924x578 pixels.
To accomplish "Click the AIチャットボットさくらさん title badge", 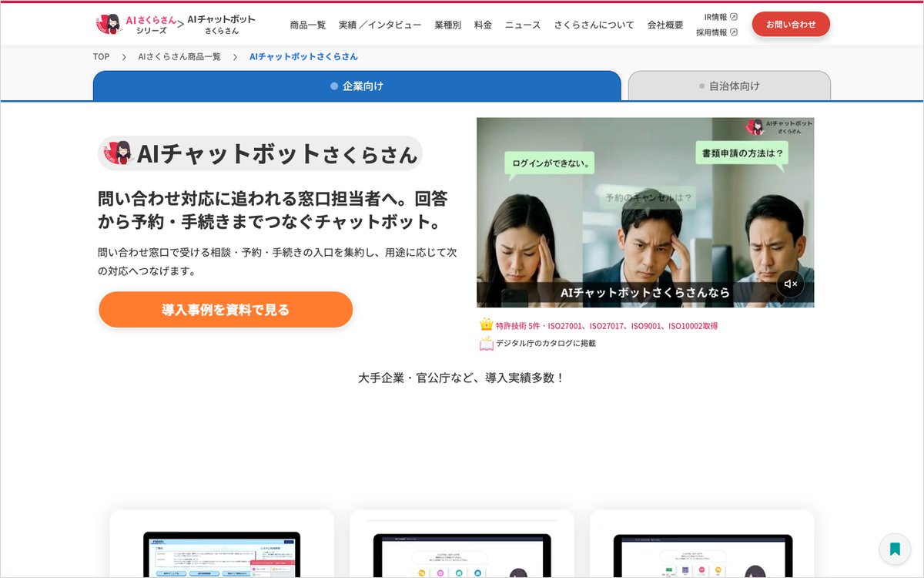I will [260, 153].
